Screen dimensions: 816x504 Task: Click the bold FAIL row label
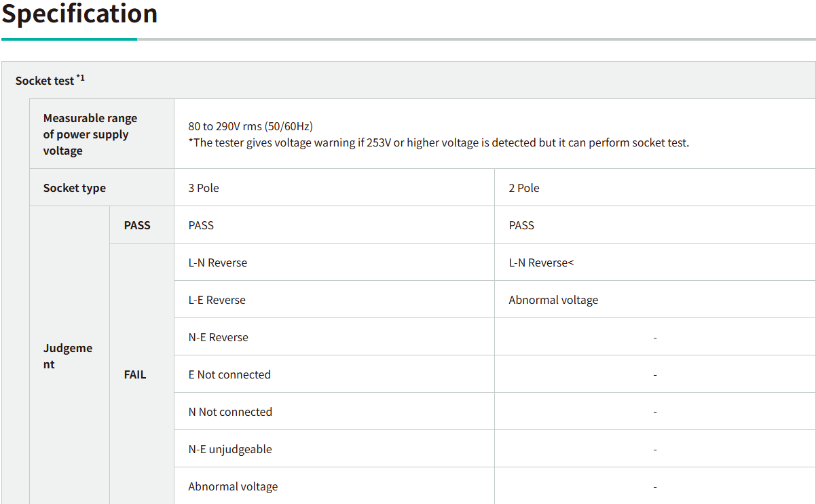click(135, 374)
